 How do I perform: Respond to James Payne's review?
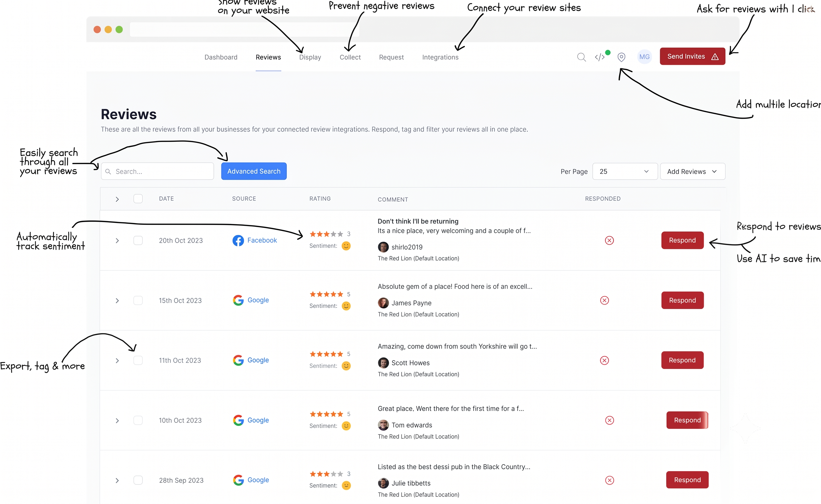point(682,300)
